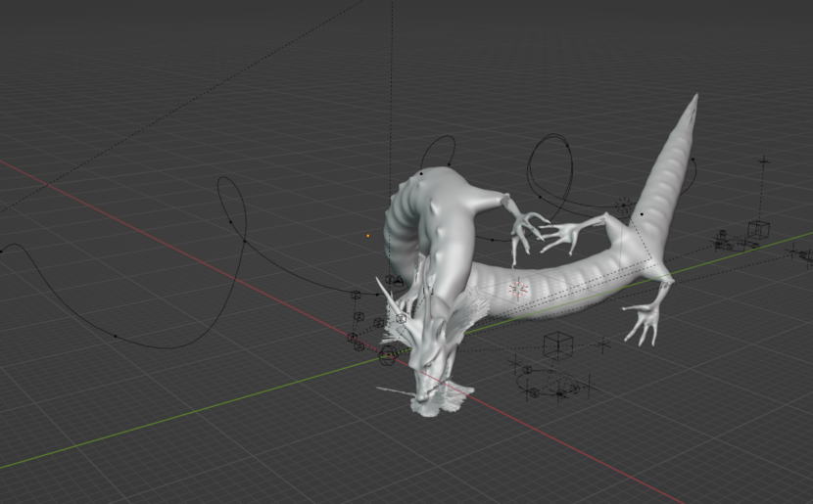Select the curve's small loop on the left
The image size is (813, 504).
(x=231, y=201)
